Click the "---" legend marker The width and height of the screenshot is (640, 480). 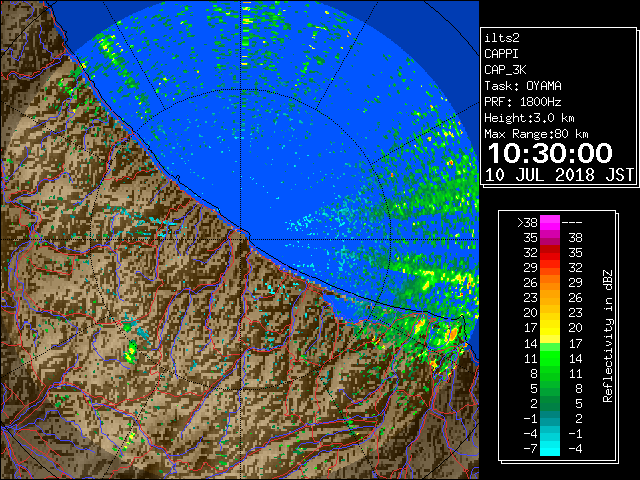click(572, 222)
